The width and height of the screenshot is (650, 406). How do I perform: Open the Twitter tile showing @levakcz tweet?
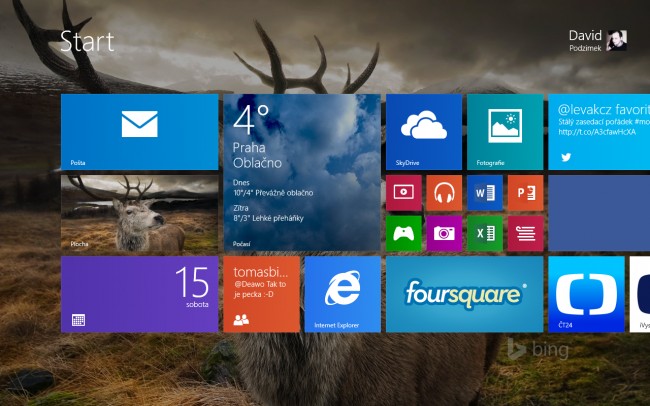(x=599, y=132)
